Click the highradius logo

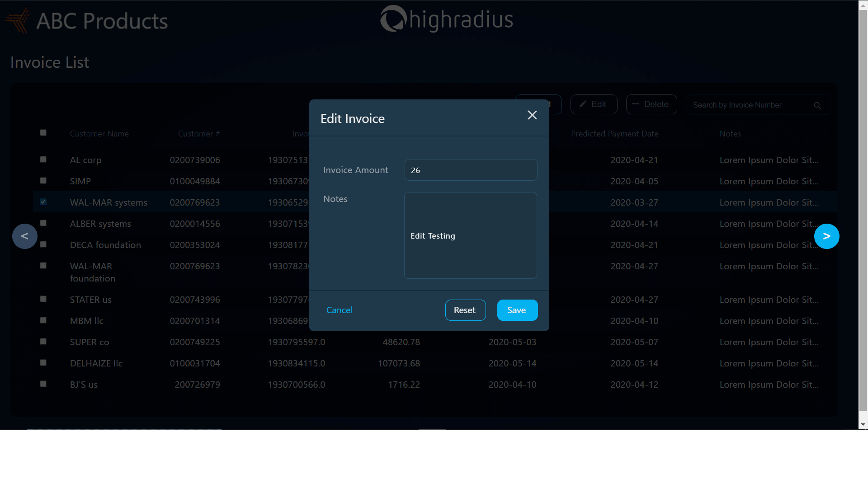coord(446,19)
